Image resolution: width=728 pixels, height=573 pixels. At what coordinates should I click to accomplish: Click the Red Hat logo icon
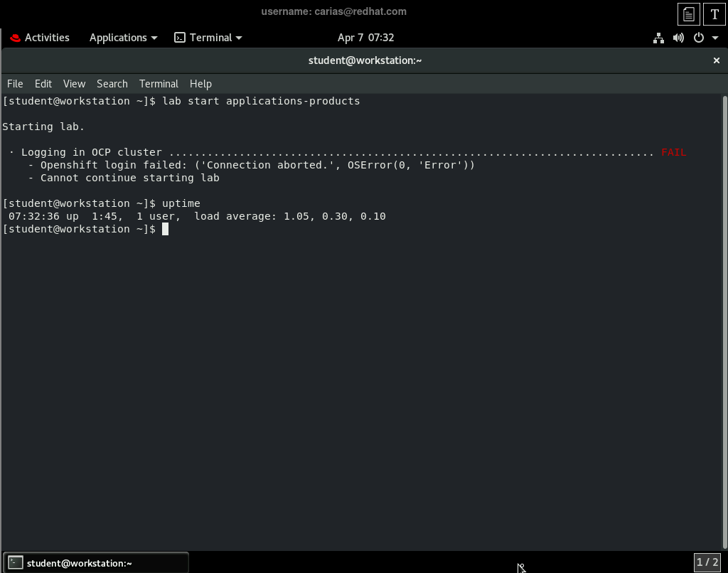coord(16,38)
